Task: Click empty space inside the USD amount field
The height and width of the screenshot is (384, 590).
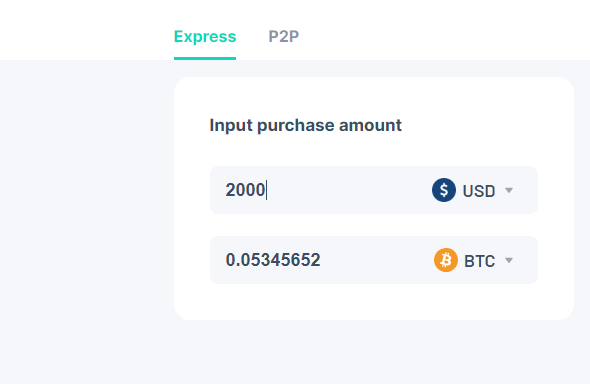Action: 346,190
